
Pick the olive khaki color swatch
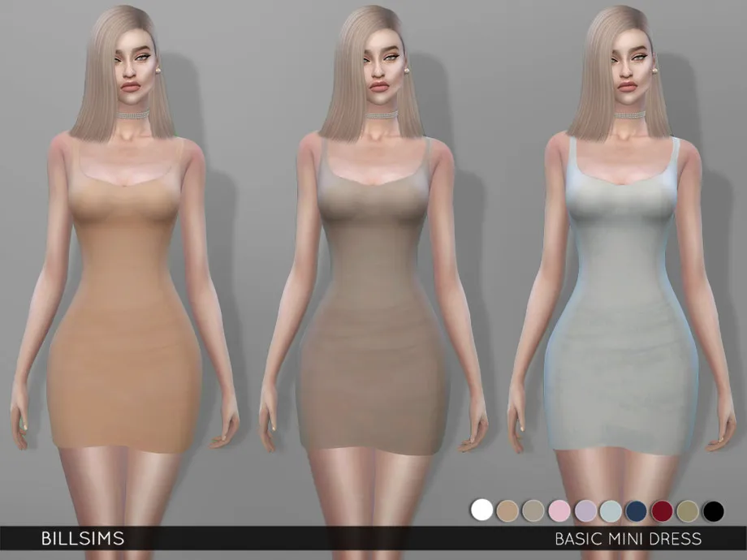pyautogui.click(x=688, y=510)
